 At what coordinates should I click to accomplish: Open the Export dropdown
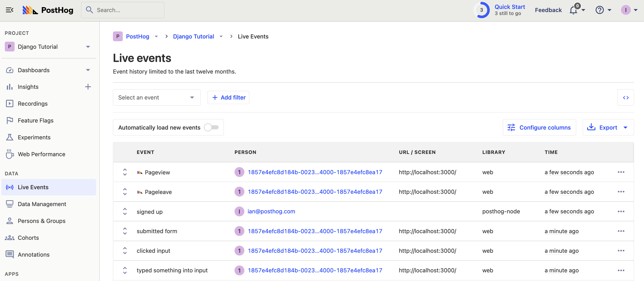point(608,128)
